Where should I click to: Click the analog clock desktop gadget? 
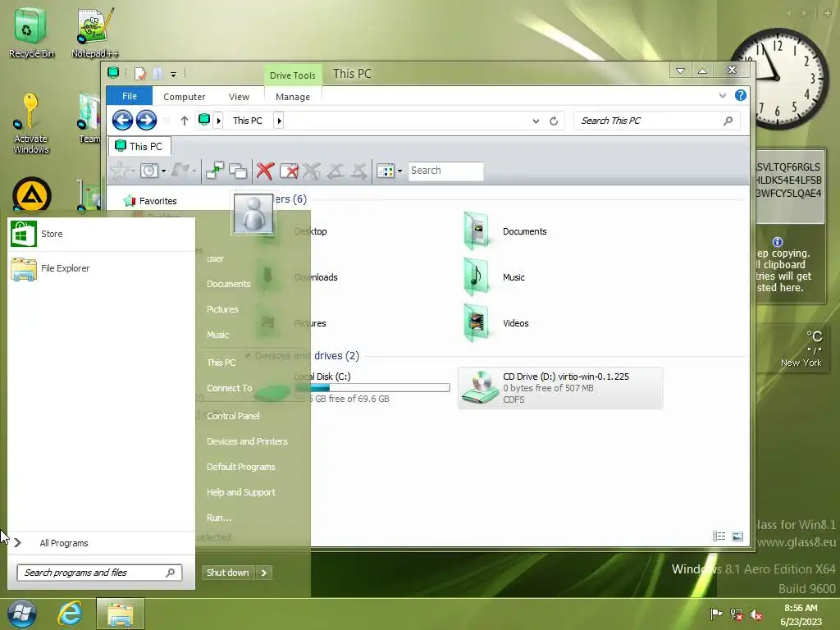click(778, 79)
